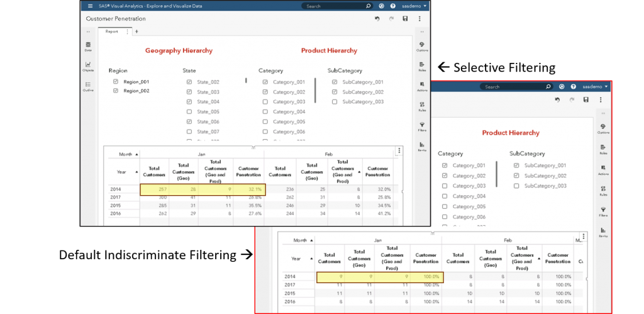This screenshot has height=314, width=644.
Task: Uncheck the State_006 checkbox
Action: point(189,121)
